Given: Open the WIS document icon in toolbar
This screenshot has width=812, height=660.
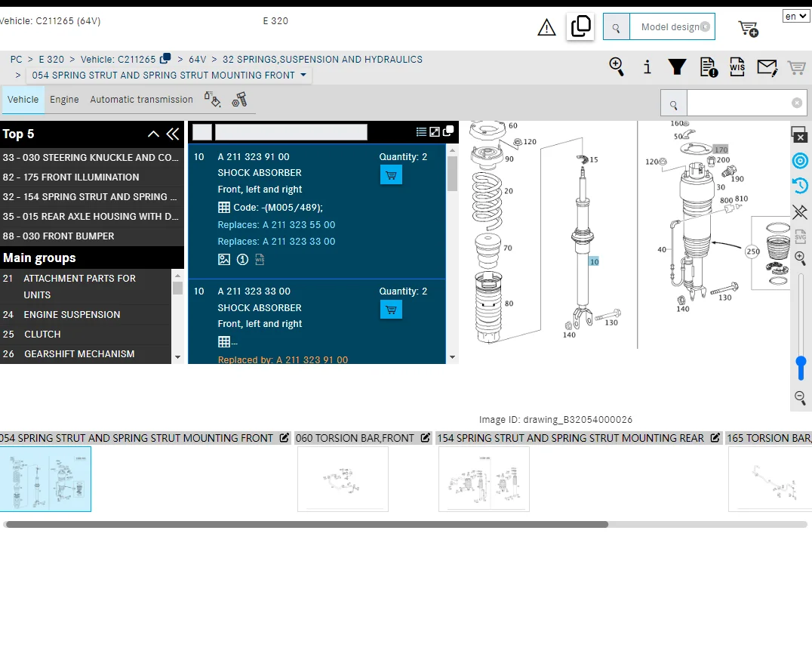Looking at the screenshot, I should [737, 66].
